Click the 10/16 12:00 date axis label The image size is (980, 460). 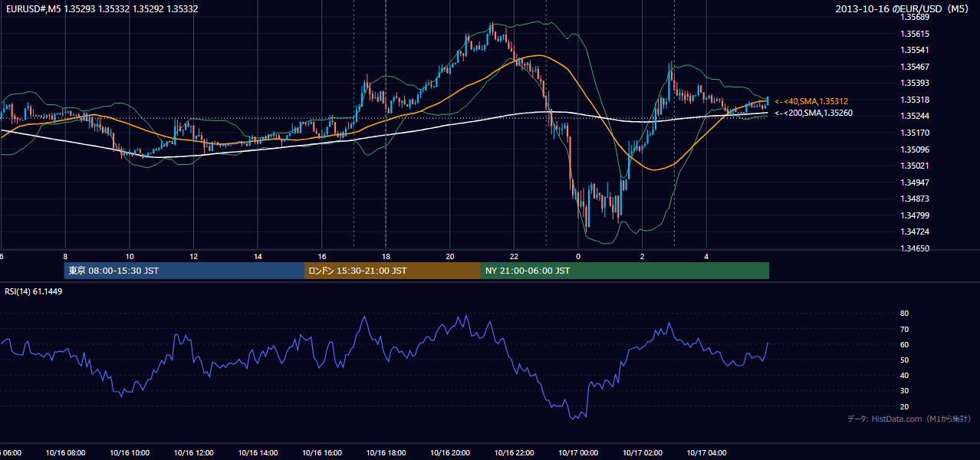click(193, 453)
